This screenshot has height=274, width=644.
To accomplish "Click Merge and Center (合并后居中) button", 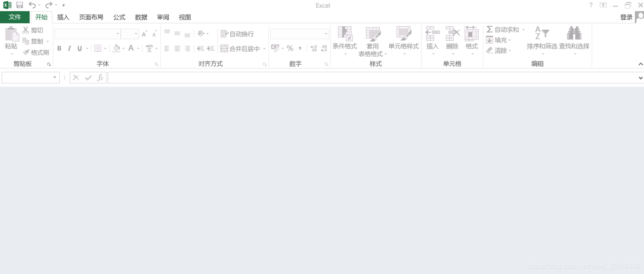I will 240,49.
